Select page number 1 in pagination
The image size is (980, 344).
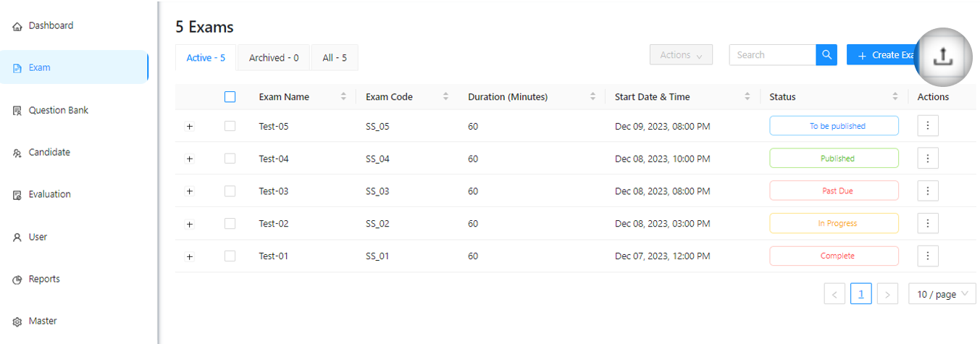[860, 294]
